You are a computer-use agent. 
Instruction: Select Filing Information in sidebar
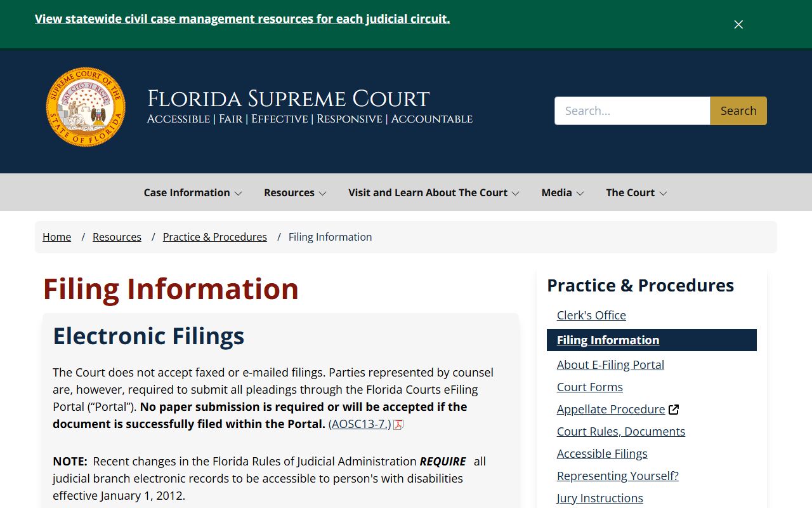pyautogui.click(x=652, y=340)
